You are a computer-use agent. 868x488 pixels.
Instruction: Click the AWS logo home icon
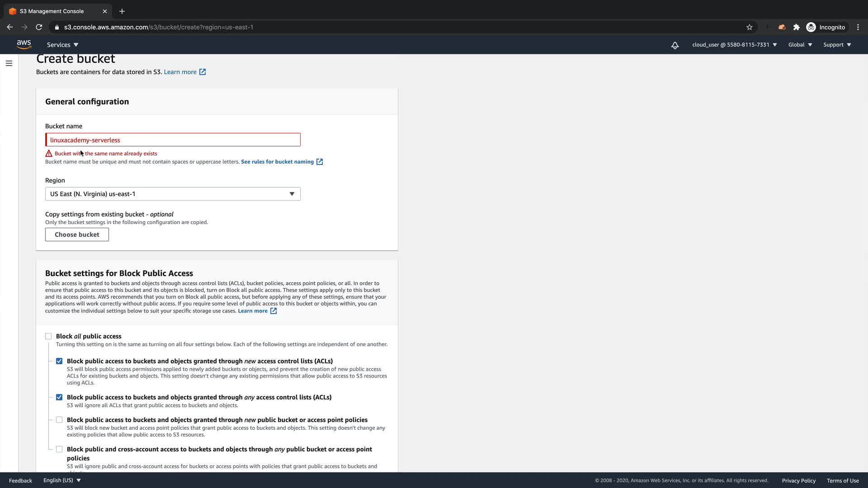[x=24, y=44]
